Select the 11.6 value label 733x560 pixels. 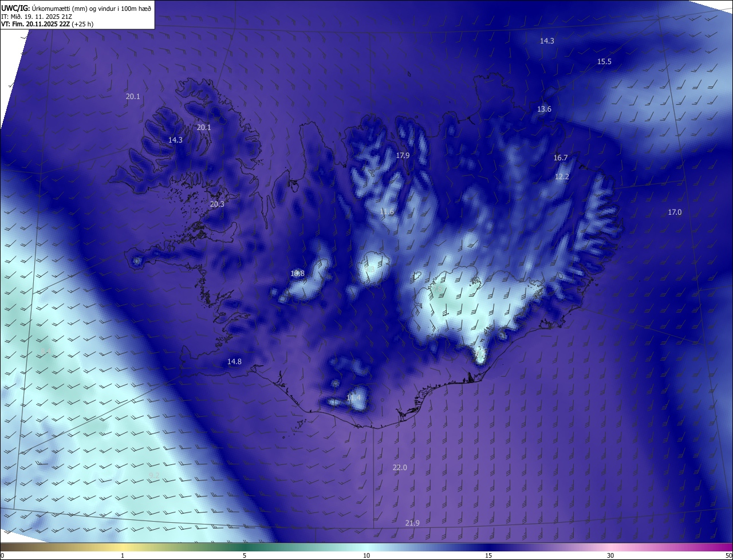[387, 212]
